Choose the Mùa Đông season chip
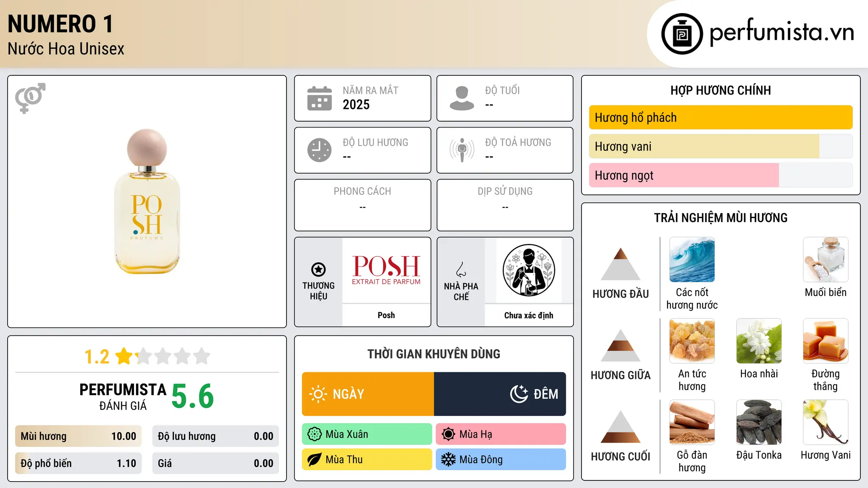Screen dimensions: 868x488 (x=501, y=460)
